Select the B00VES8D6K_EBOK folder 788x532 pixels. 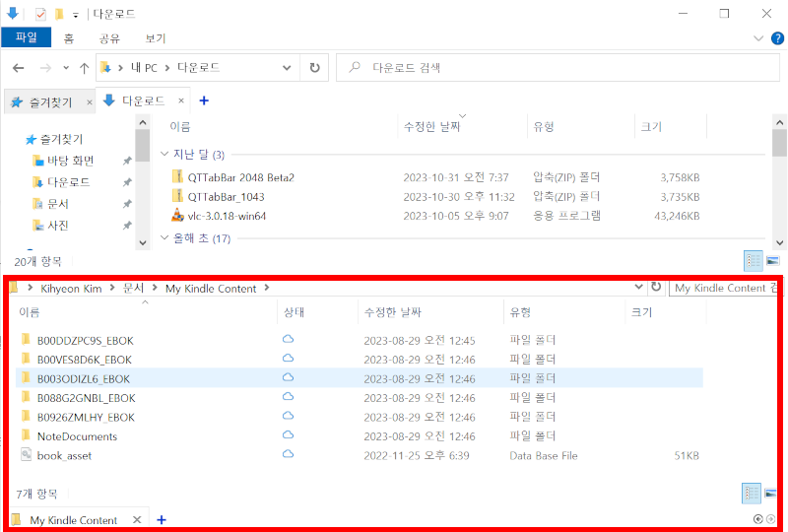point(84,360)
